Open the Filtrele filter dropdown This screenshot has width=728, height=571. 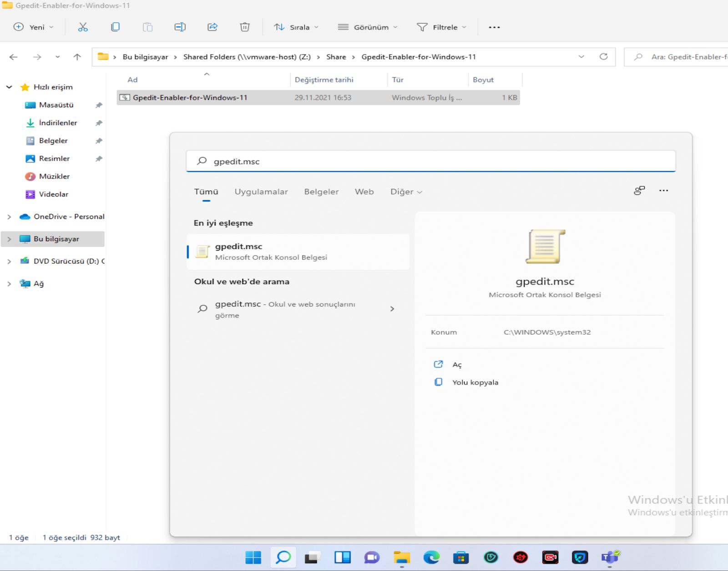coord(441,27)
